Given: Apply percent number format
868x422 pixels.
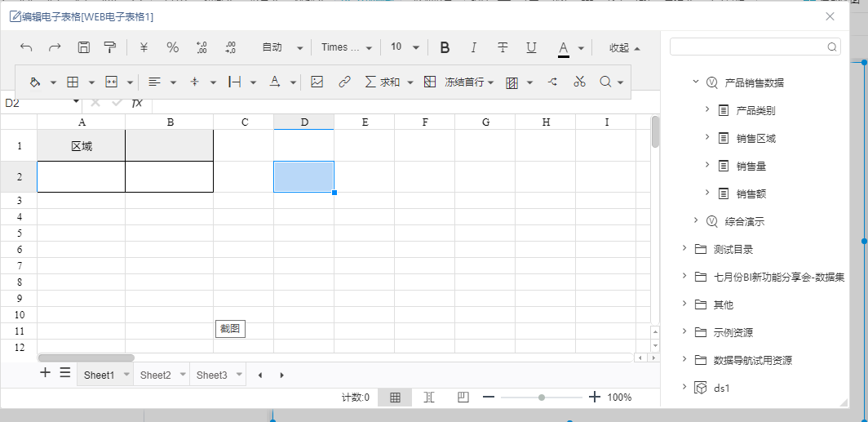Looking at the screenshot, I should coord(173,47).
